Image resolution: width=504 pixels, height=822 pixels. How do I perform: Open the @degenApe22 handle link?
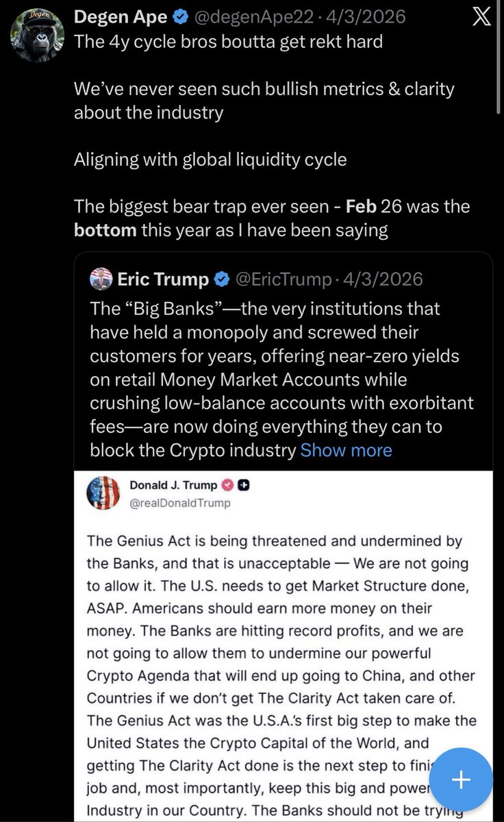pyautogui.click(x=258, y=16)
